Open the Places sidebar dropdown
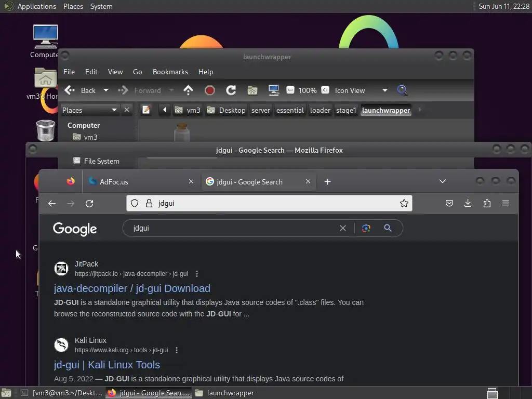532x399 pixels. point(89,110)
